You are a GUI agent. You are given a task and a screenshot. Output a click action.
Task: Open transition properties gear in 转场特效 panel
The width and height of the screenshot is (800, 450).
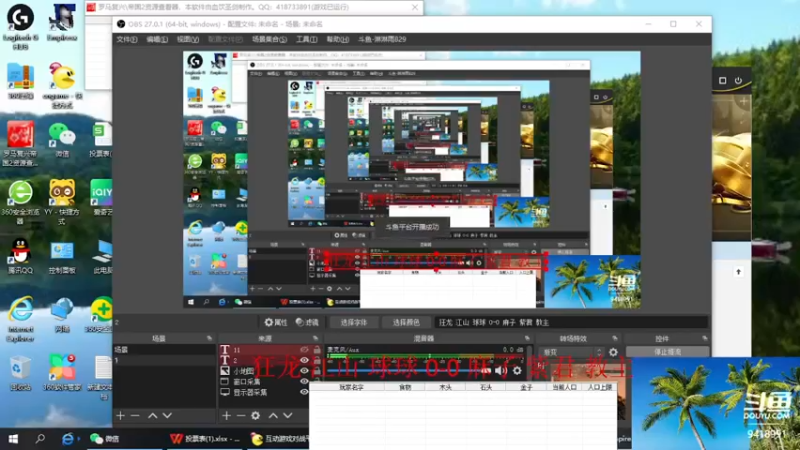tap(613, 352)
